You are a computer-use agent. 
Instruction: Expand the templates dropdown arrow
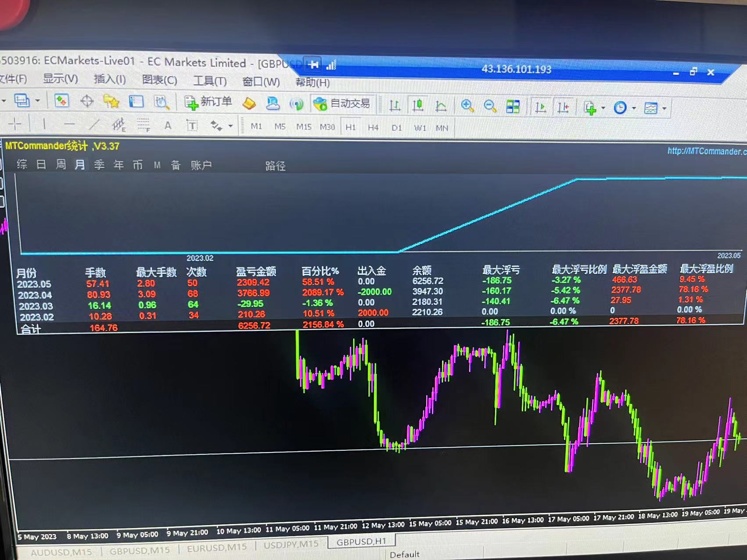(x=664, y=108)
